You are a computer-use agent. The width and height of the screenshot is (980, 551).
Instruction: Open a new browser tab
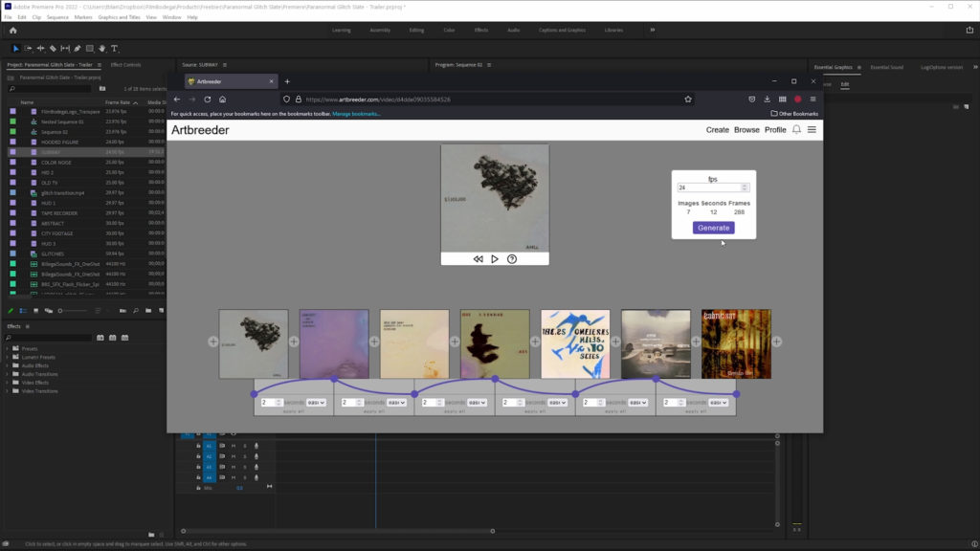[287, 81]
